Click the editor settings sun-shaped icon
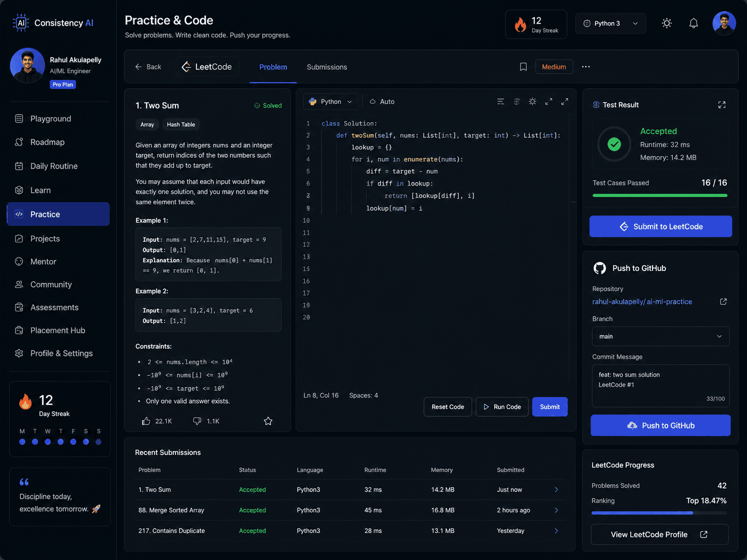Screen dimensions: 747x560 click(532, 102)
